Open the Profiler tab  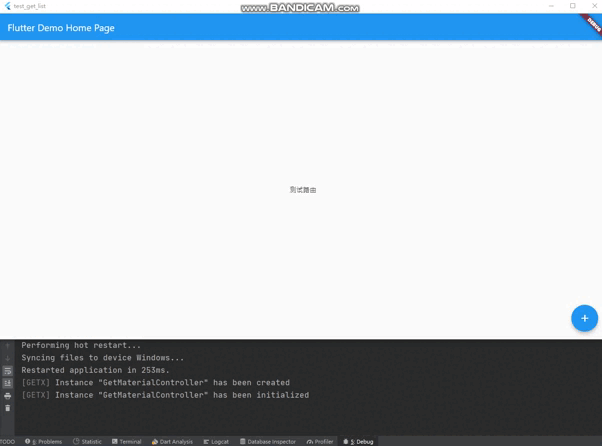pos(320,441)
